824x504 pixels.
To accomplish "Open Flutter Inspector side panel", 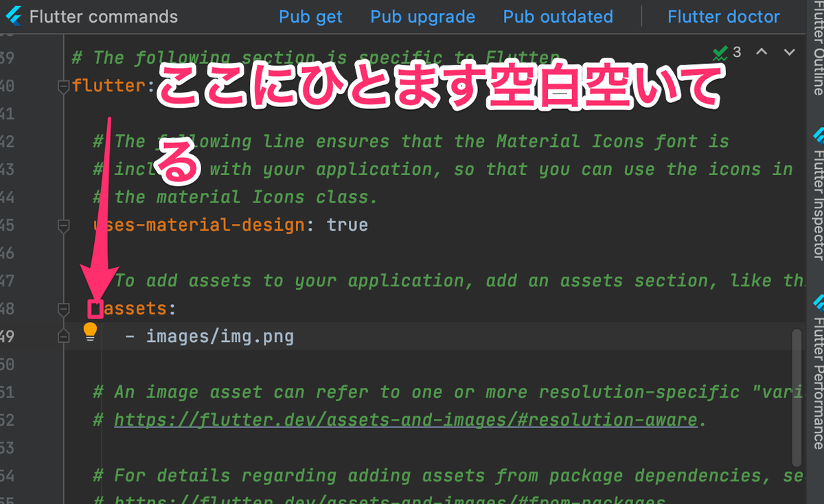I will point(818,194).
